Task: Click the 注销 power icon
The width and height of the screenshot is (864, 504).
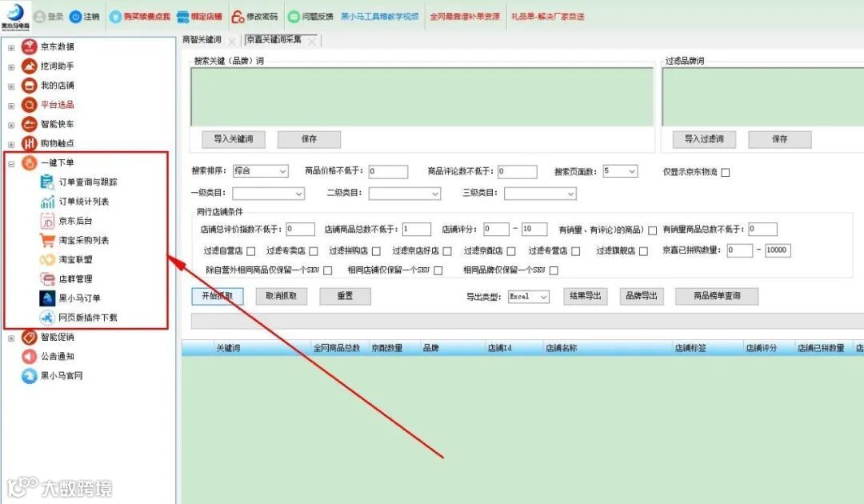Action: [75, 17]
